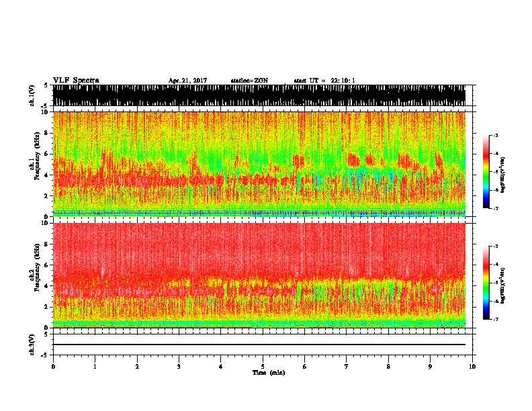The height and width of the screenshot is (411, 532).
Task: Select the date text "Apr. 21, 2017"
Action: 187,81
